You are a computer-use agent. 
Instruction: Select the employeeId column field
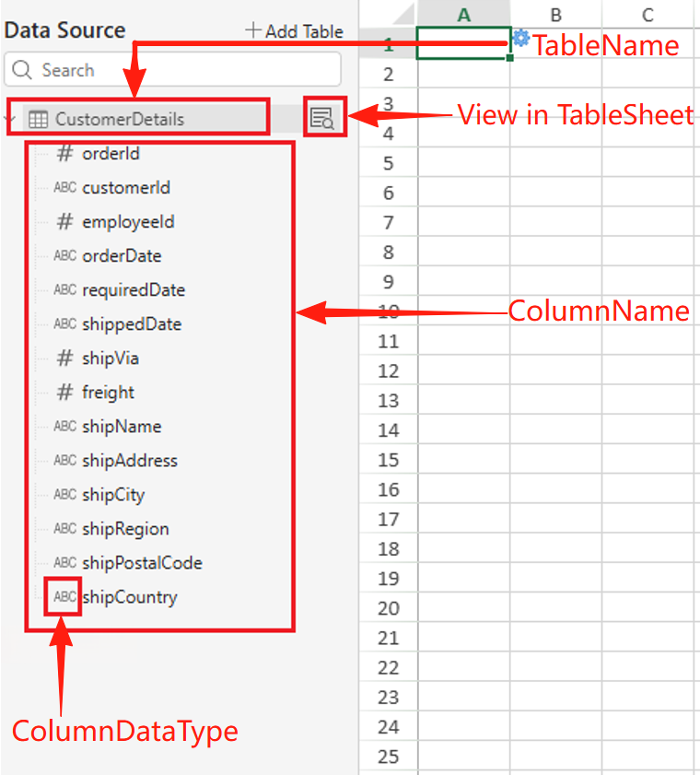127,222
